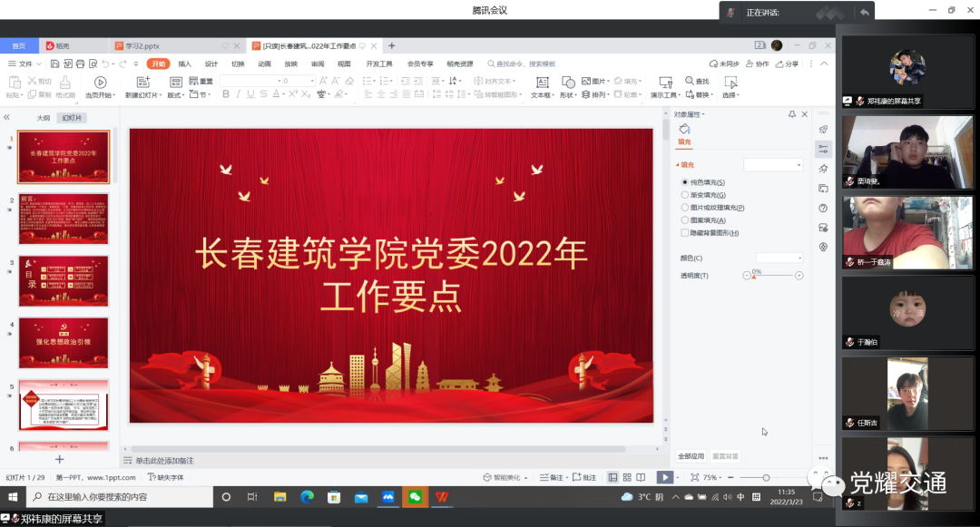
Task: Pin the 对象属性 panel
Action: point(792,114)
